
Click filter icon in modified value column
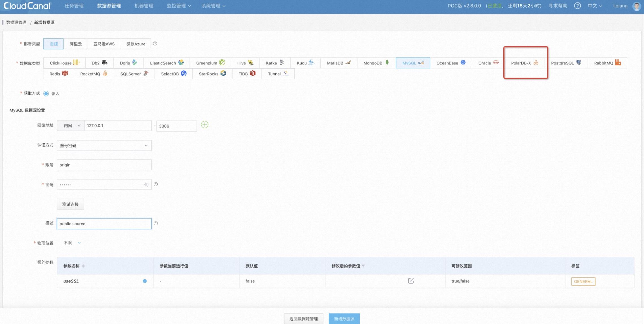(x=363, y=266)
